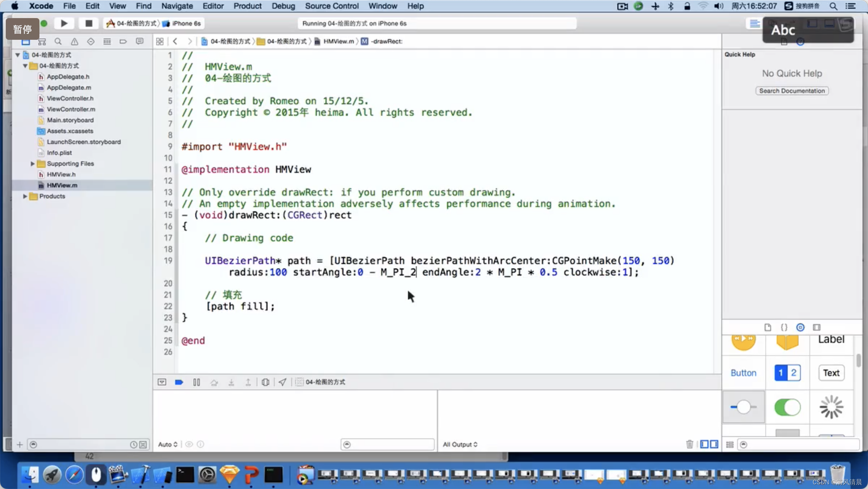
Task: Step over in debug bar
Action: click(x=214, y=382)
